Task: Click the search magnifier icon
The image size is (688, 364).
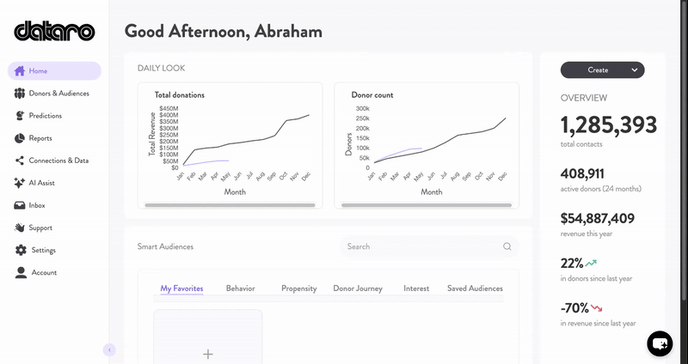Action: tap(507, 246)
